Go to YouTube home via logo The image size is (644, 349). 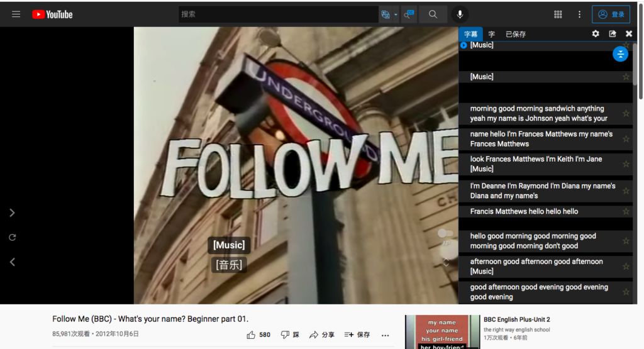pos(53,14)
